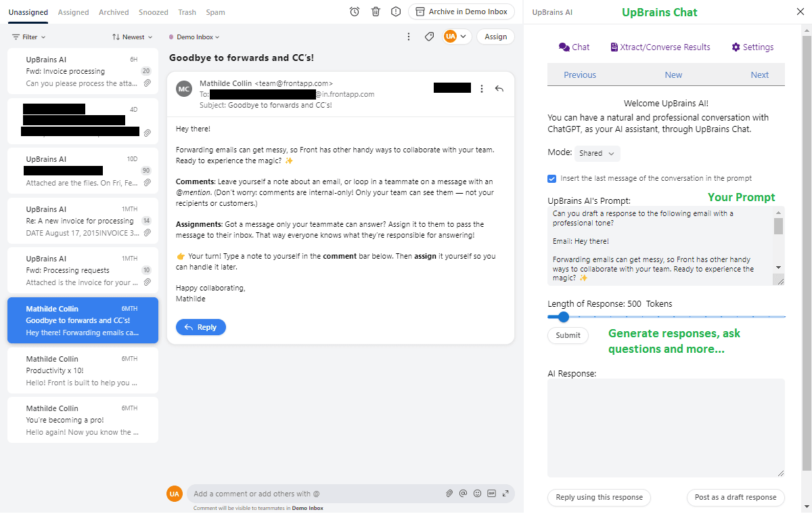Open the Mode Shared dropdown
Screen dimensions: 812x514
[x=597, y=153]
